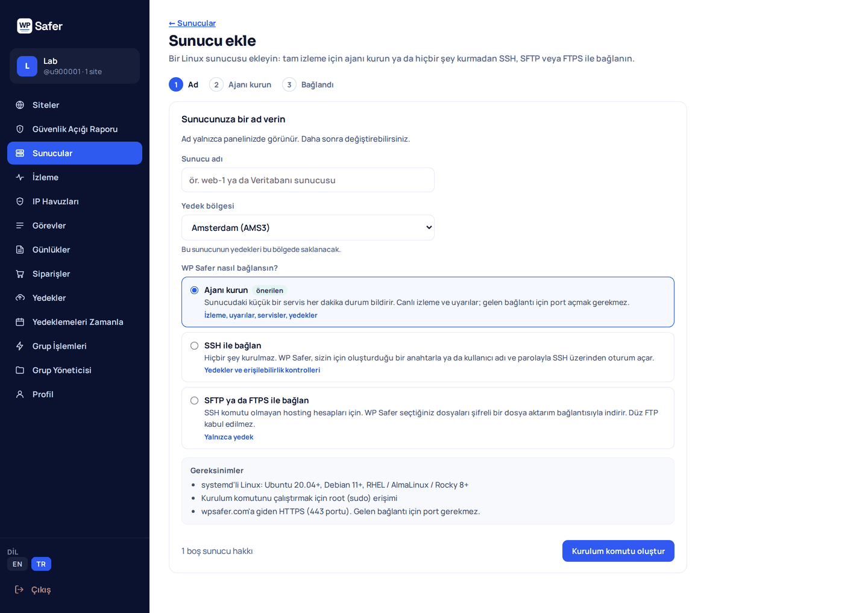Open the Lab account avatar
Screen dimensions: 868x613
coord(27,66)
